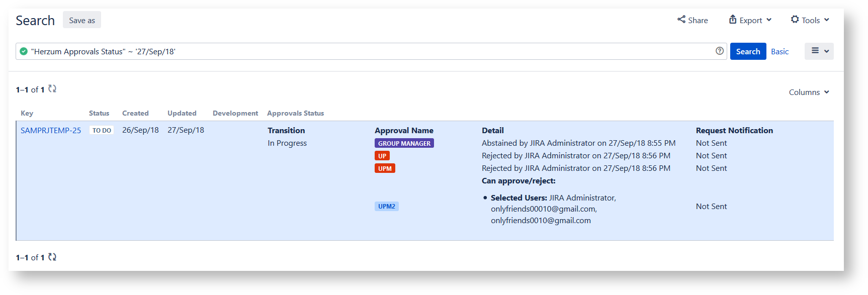Sort by the Created column header
Screen dimensions: 868x295
click(x=135, y=113)
